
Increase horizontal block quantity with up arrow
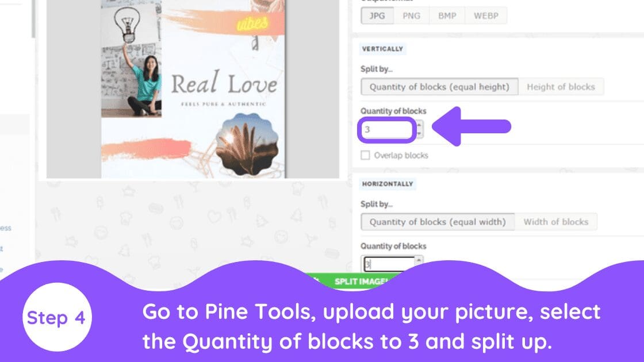pyautogui.click(x=419, y=260)
